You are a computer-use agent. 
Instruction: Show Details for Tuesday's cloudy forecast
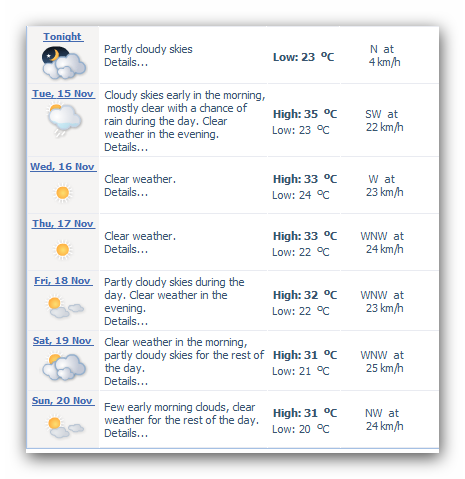click(126, 147)
